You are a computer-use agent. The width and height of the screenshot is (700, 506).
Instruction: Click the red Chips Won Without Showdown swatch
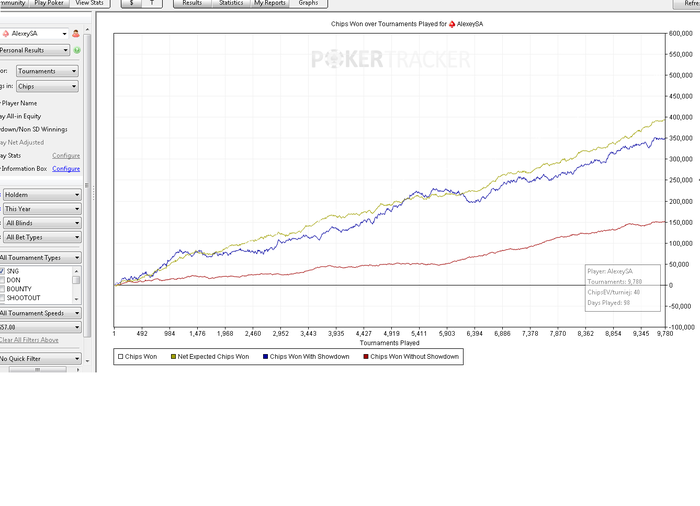[366, 356]
